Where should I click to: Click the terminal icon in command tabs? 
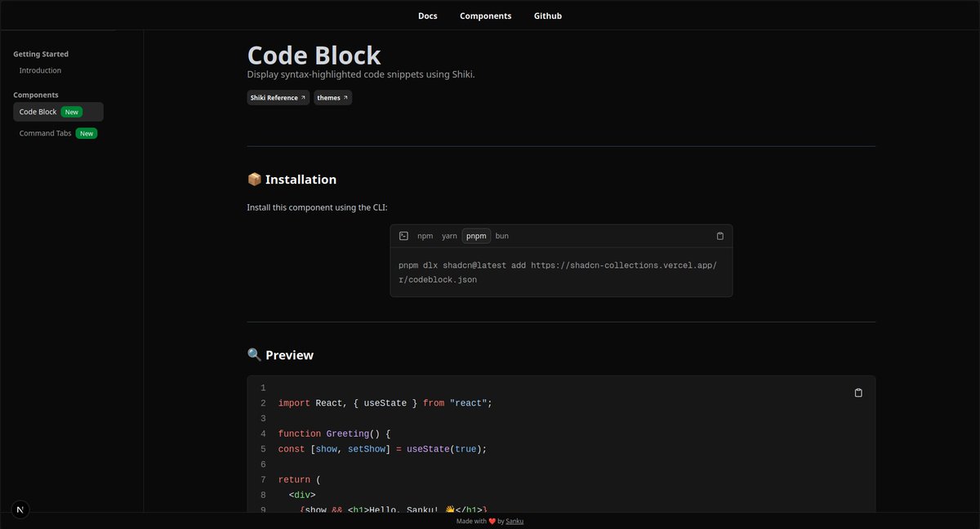(x=403, y=236)
